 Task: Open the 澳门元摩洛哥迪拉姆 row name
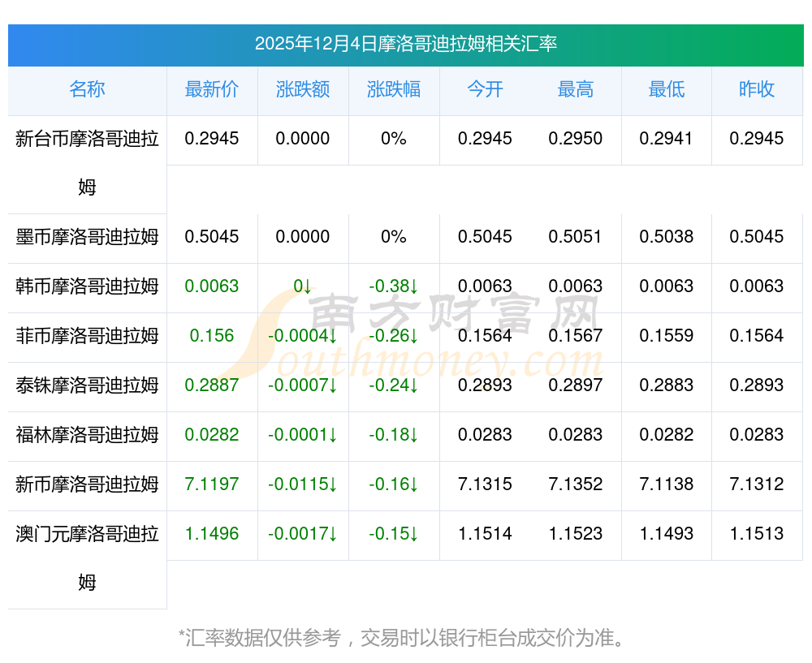point(87,558)
